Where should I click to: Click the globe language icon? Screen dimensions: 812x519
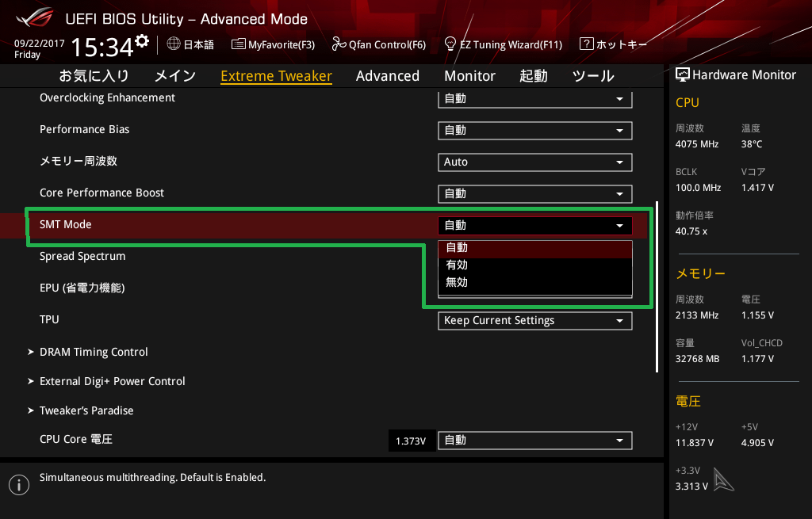174,44
